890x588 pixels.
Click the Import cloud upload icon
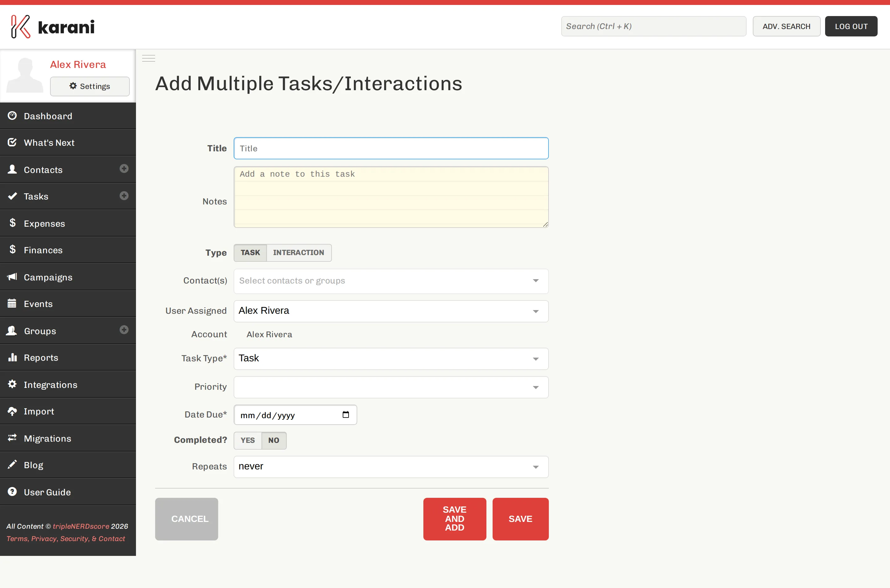(12, 411)
